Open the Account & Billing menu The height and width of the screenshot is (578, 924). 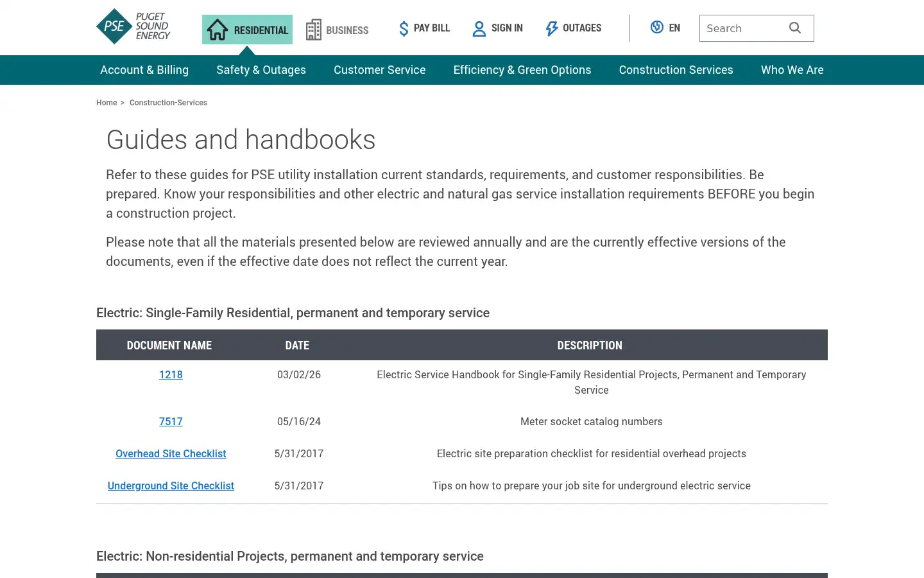pos(144,70)
